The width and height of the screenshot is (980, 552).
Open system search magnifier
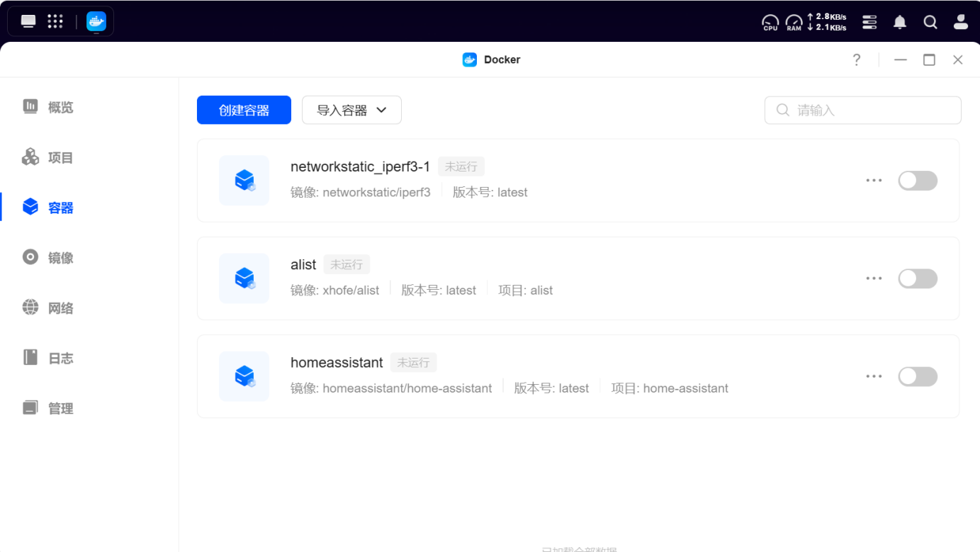click(x=930, y=22)
